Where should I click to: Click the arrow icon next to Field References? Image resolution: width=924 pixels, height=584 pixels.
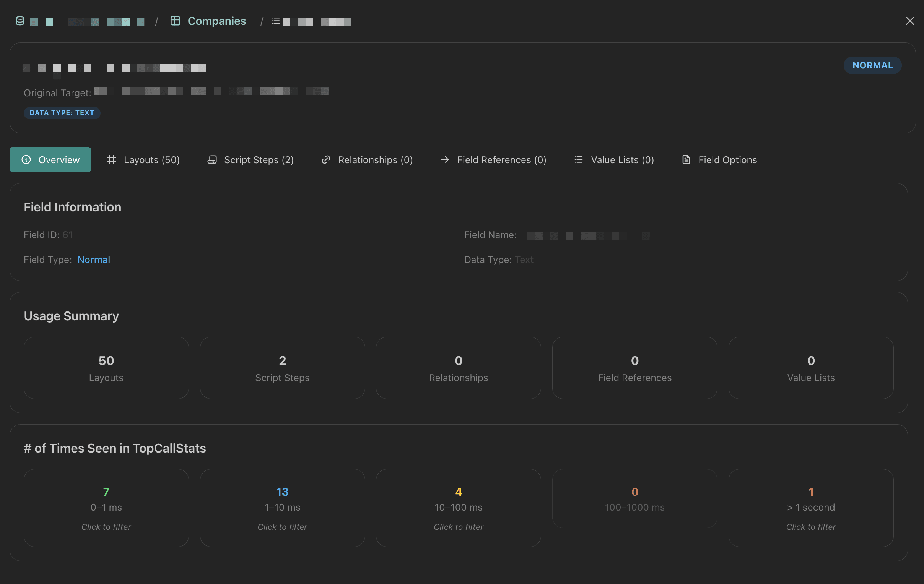click(445, 159)
